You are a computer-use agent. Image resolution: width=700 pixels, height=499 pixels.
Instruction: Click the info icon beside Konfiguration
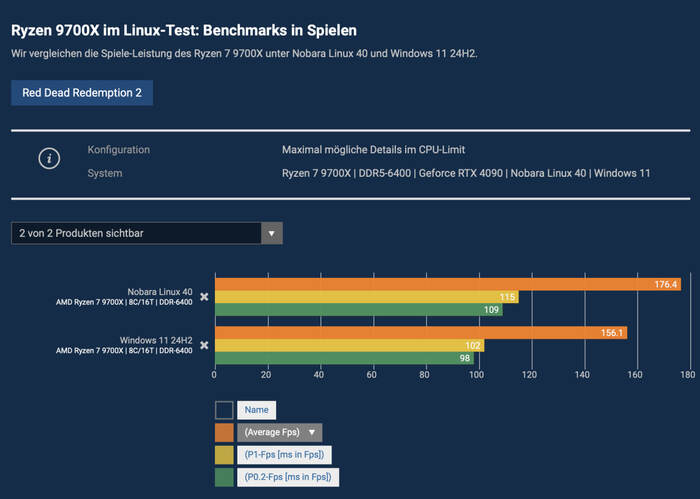(x=50, y=159)
